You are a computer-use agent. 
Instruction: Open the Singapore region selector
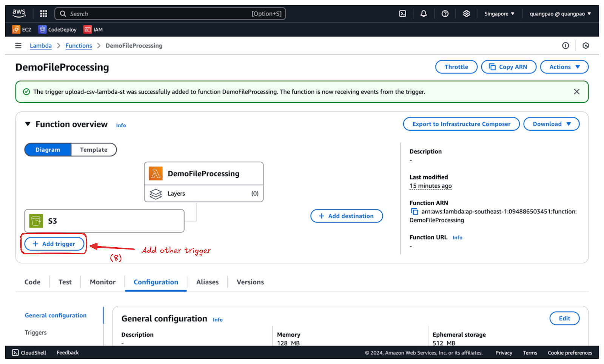pos(499,14)
